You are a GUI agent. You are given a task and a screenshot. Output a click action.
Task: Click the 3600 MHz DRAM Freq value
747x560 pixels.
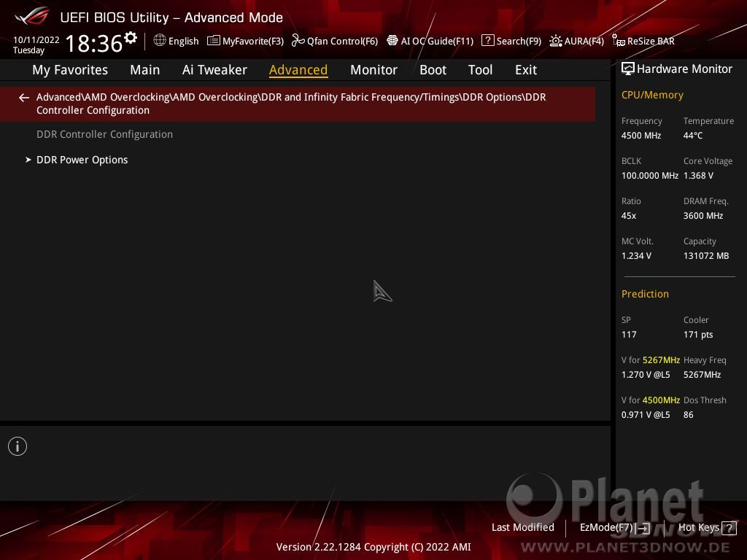[703, 216]
